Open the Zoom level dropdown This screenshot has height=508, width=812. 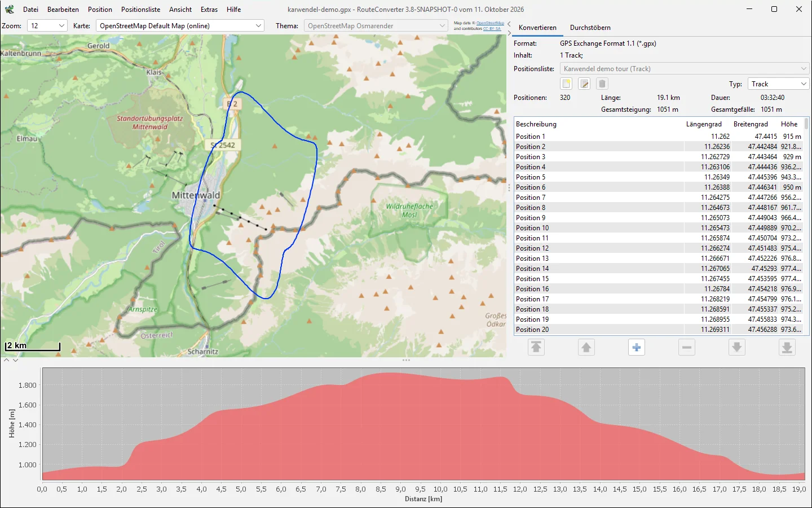coord(47,25)
